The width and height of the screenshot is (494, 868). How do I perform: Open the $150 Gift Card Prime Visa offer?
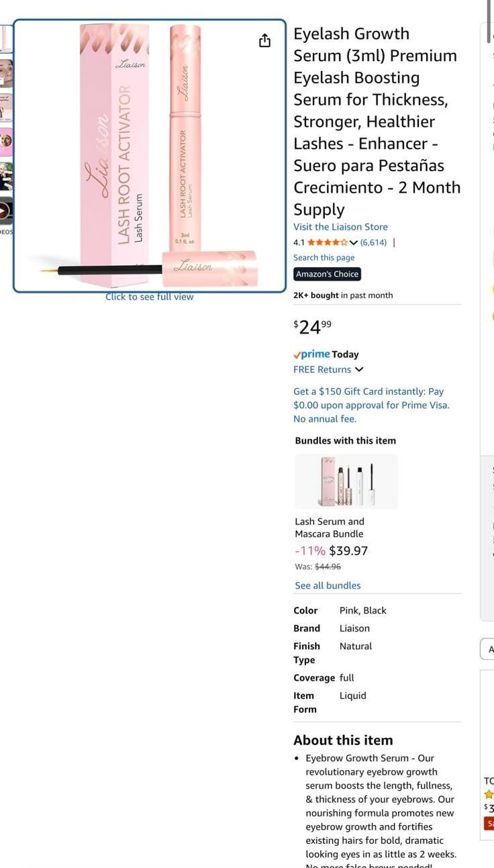tap(371, 405)
